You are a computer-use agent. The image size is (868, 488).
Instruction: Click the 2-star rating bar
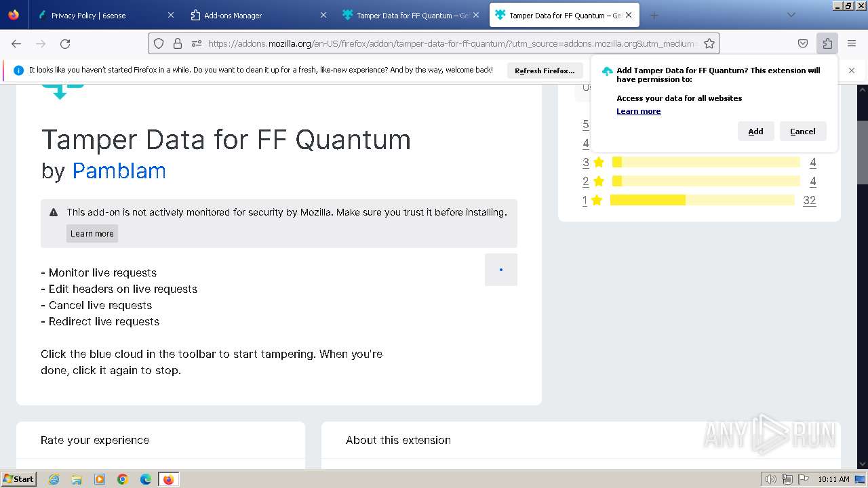706,181
